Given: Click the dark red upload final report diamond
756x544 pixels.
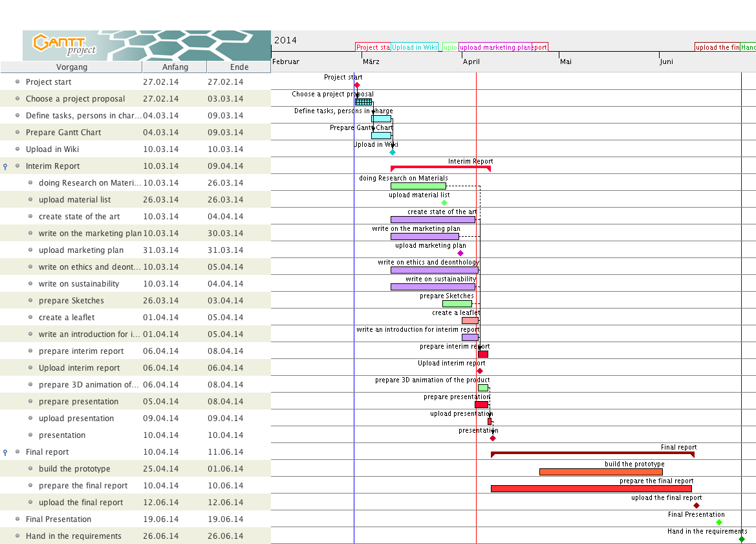Looking at the screenshot, I should click(697, 505).
